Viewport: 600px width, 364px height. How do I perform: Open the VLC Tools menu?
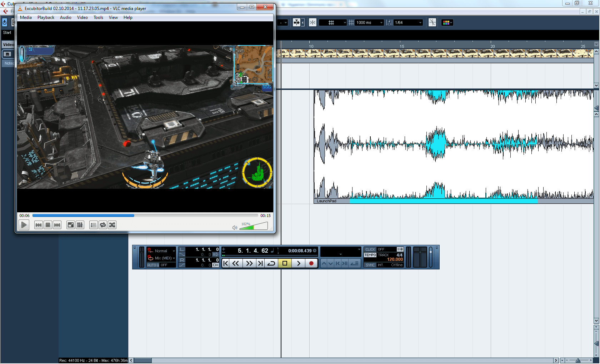[x=99, y=17]
